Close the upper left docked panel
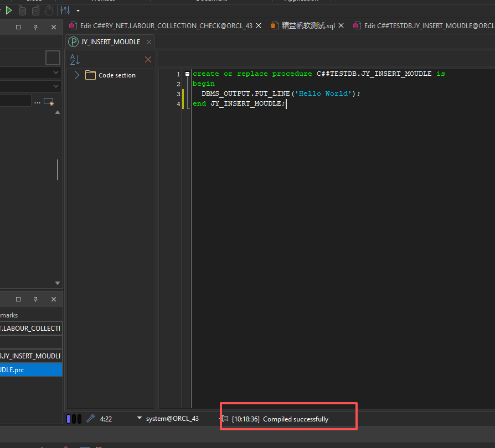Image resolution: width=495 pixels, height=448 pixels. pyautogui.click(x=54, y=27)
